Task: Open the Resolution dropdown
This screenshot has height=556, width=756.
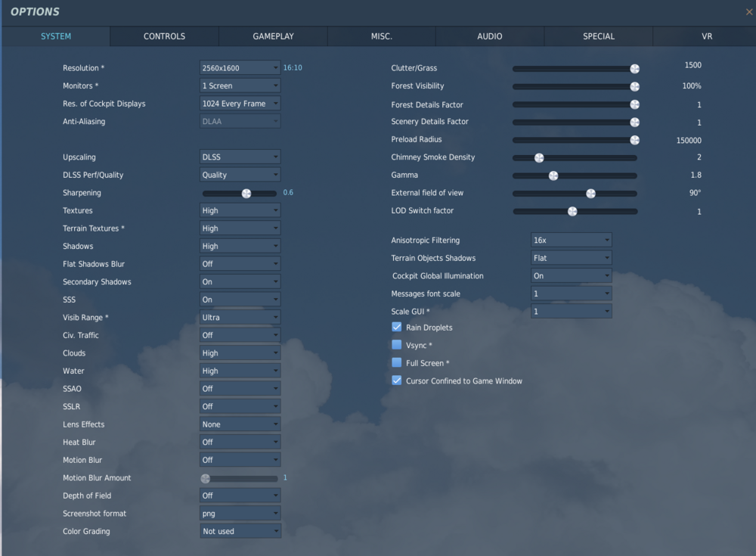Action: click(240, 67)
